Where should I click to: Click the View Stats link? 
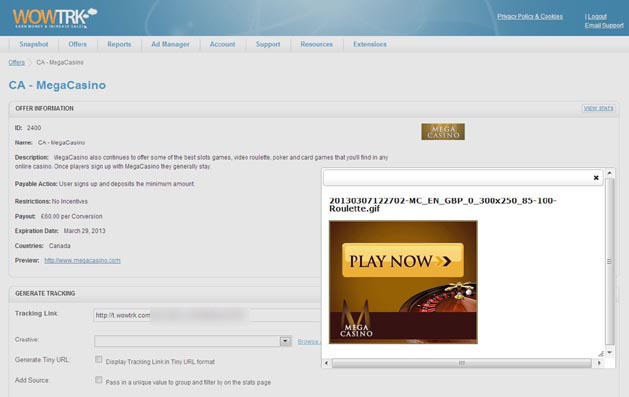tap(599, 108)
